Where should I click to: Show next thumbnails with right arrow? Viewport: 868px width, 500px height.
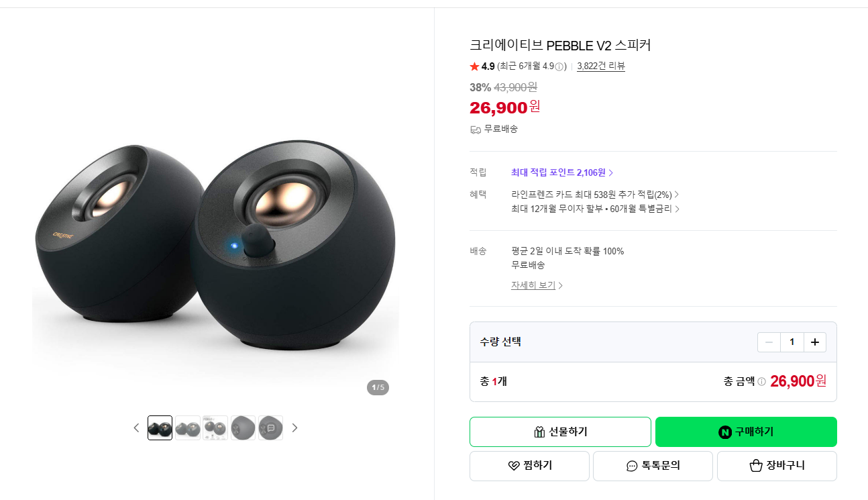[x=294, y=428]
